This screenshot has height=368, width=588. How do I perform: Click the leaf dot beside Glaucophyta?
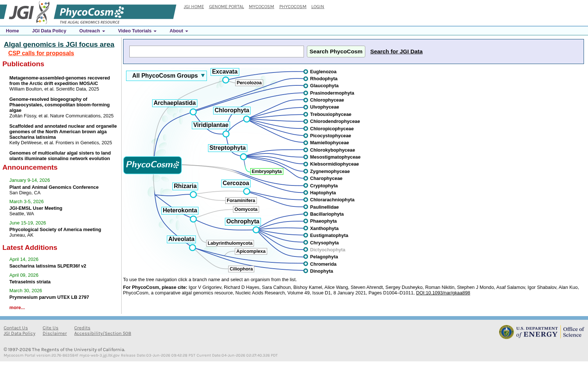pyautogui.click(x=306, y=86)
